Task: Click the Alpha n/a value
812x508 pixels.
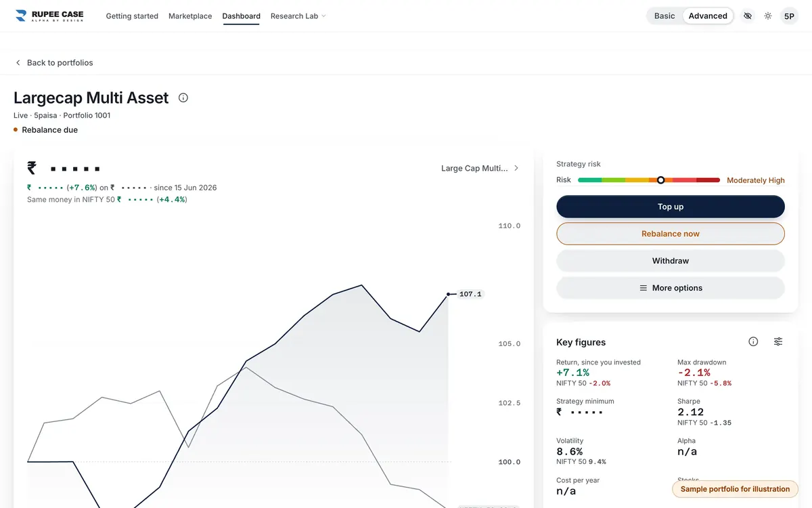Action: tap(687, 451)
